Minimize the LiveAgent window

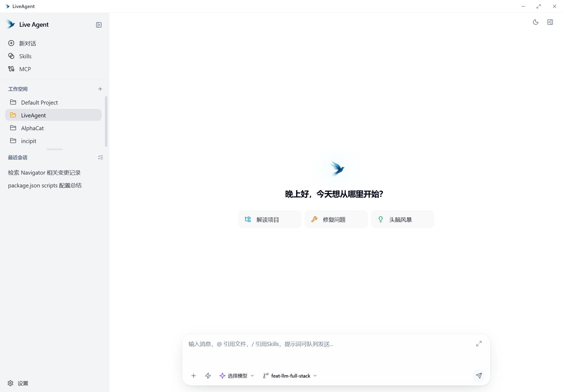(523, 6)
